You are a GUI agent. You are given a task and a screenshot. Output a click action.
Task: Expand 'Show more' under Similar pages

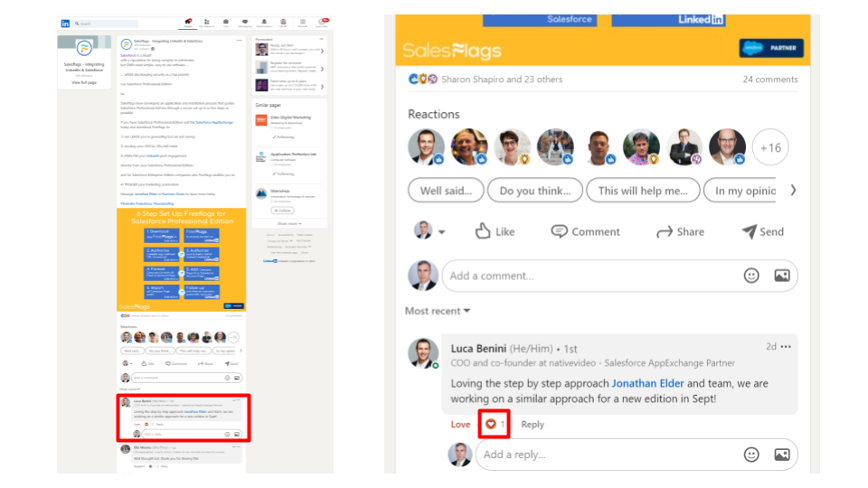tap(289, 223)
